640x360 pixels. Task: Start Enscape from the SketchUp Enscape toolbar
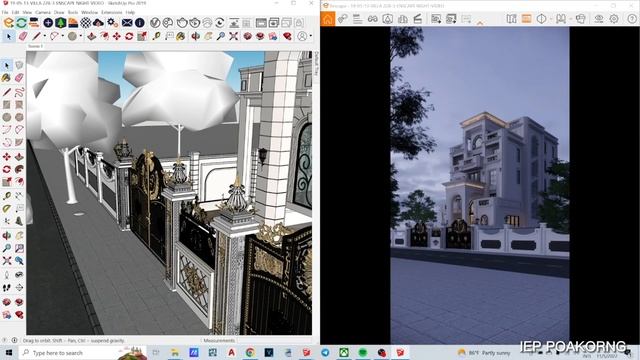pyautogui.click(x=9, y=23)
